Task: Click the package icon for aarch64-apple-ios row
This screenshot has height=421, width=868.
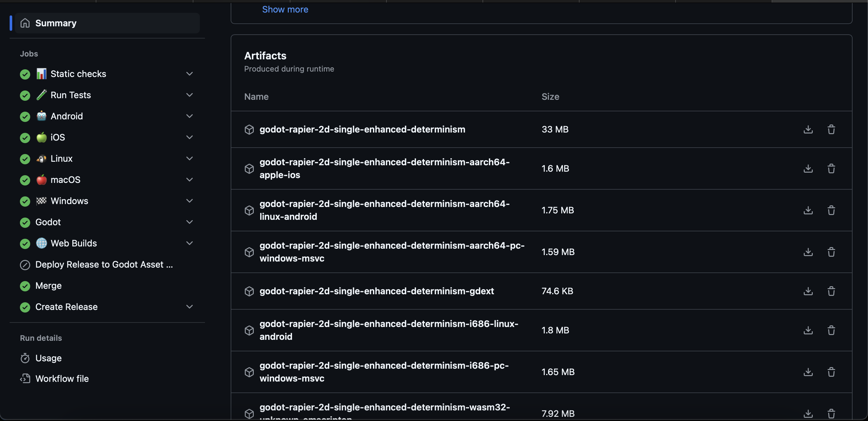Action: pyautogui.click(x=249, y=168)
